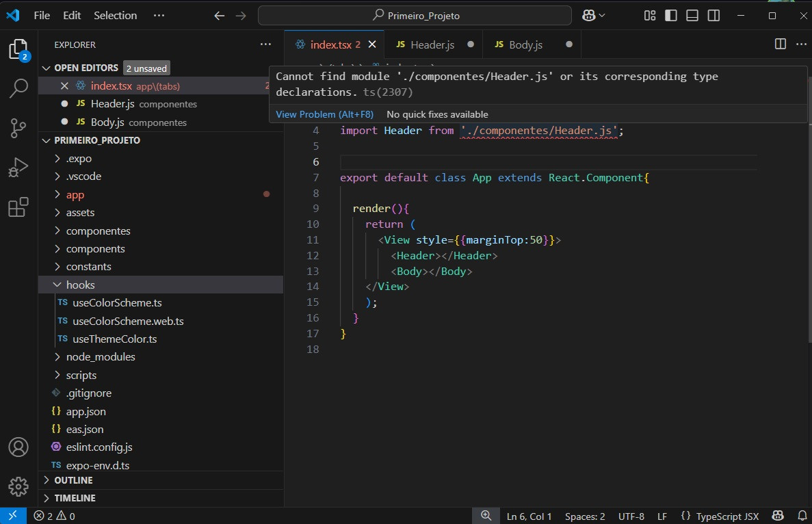The width and height of the screenshot is (812, 524).
Task: Click Ln 6, Col 1 in status bar
Action: point(529,516)
